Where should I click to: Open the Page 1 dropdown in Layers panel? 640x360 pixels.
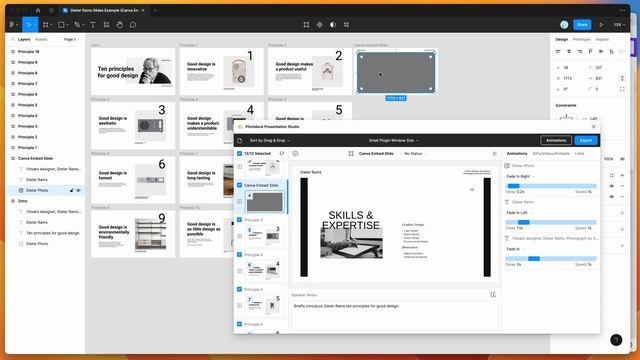click(x=71, y=40)
